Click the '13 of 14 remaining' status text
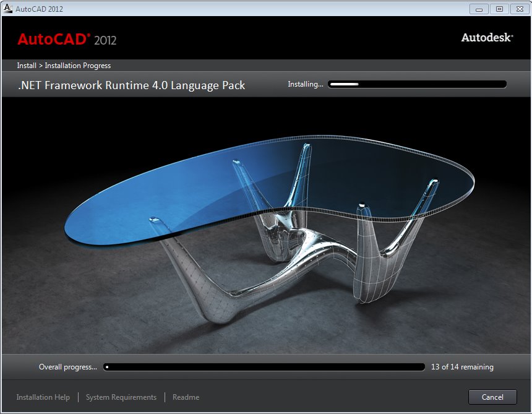 tap(462, 367)
